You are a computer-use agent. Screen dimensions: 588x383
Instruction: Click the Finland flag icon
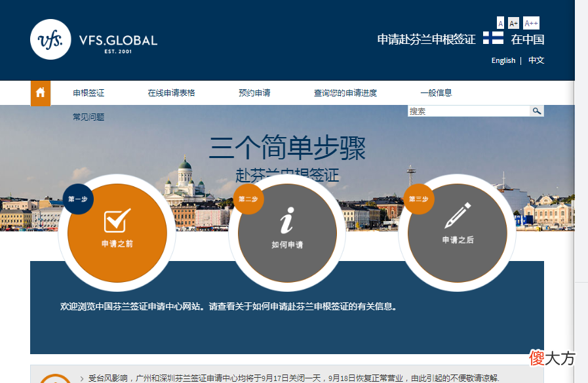pyautogui.click(x=493, y=38)
